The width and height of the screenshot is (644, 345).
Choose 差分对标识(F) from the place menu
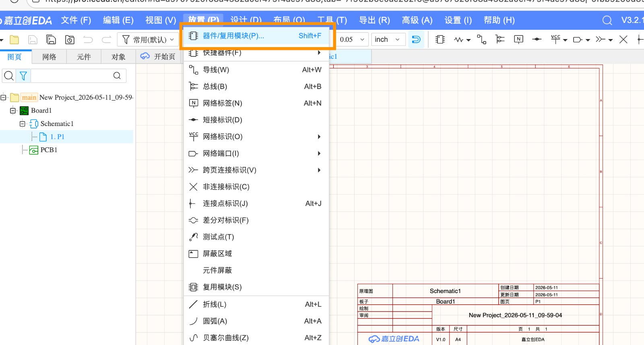pyautogui.click(x=256, y=220)
